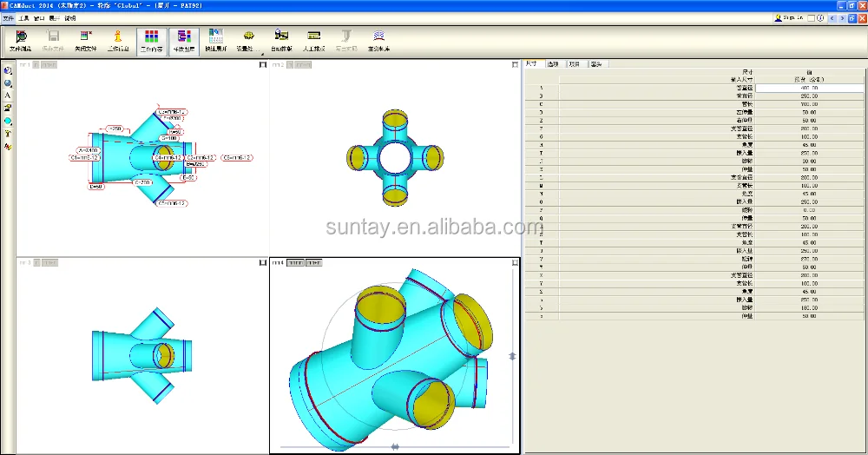Open the 窗口 (Window) menu

(x=39, y=18)
